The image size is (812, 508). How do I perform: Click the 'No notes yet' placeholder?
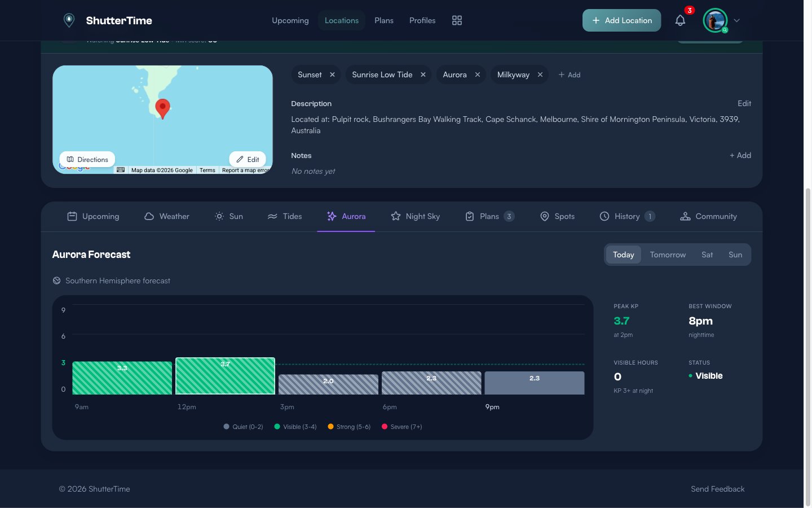tap(313, 171)
